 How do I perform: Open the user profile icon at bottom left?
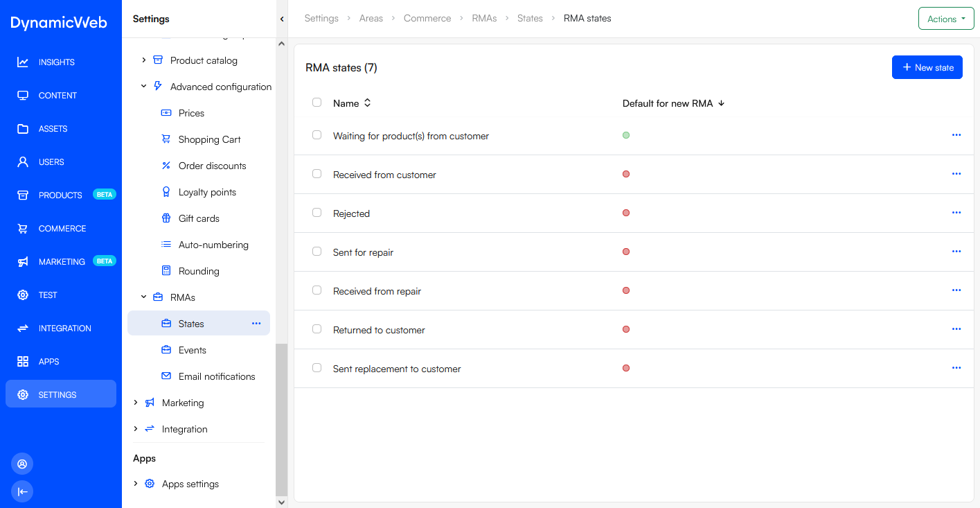click(x=22, y=464)
